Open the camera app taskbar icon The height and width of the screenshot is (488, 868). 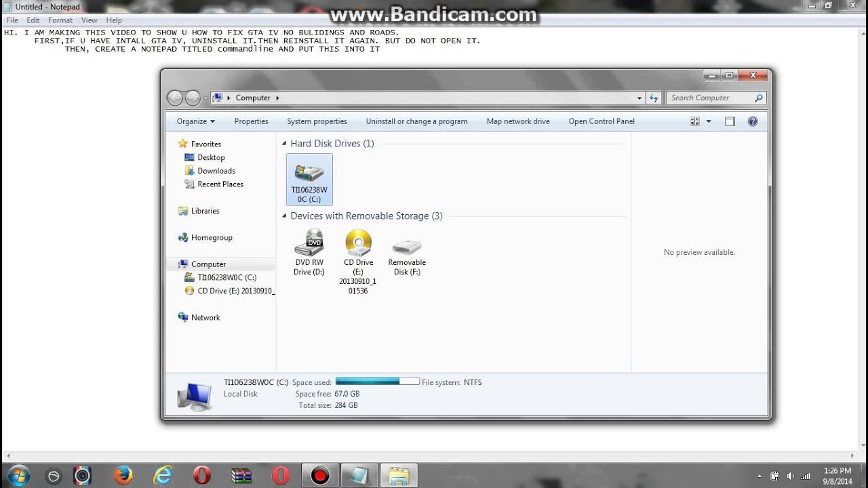coord(83,475)
